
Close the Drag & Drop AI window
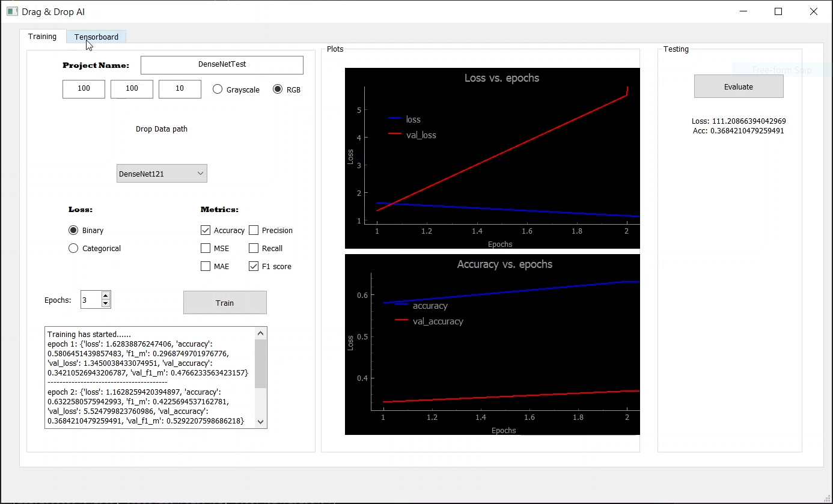pyautogui.click(x=814, y=11)
